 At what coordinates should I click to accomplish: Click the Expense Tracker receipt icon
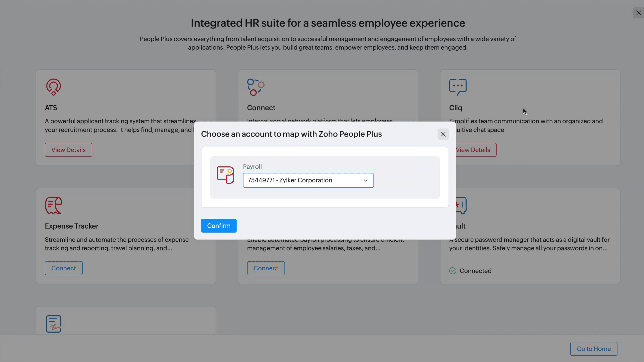point(53,205)
